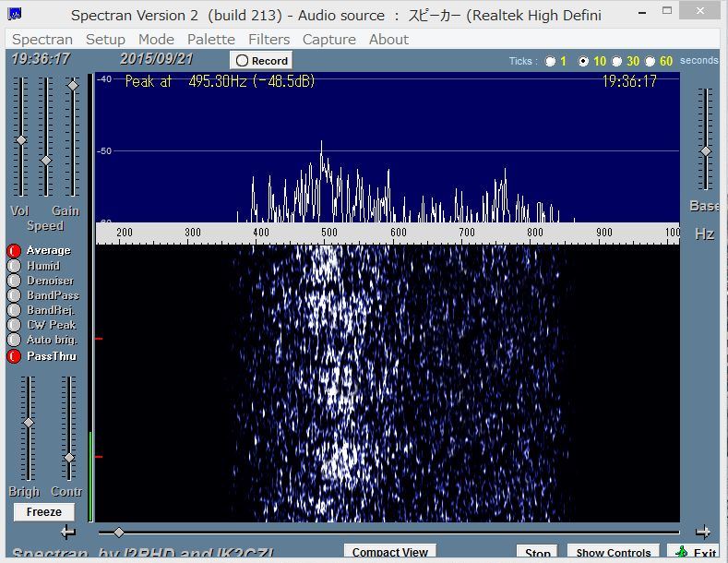The width and height of the screenshot is (728, 563).
Task: Click the Stop button
Action: click(538, 552)
